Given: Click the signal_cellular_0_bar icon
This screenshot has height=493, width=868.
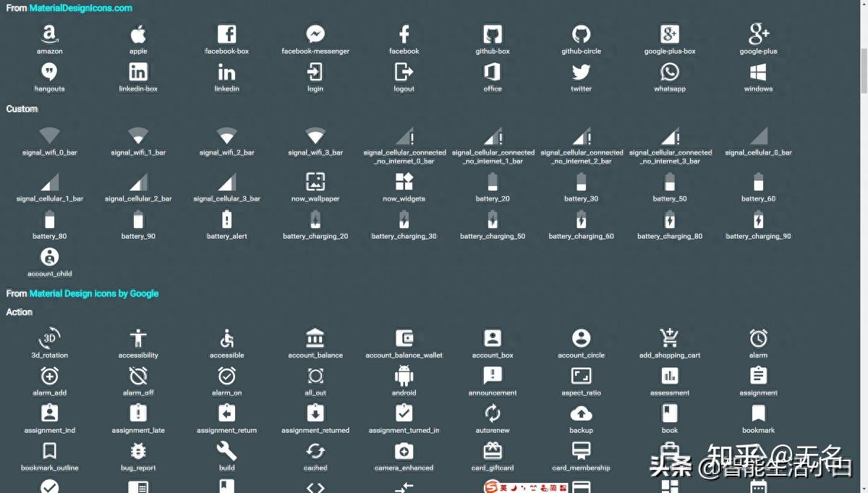Looking at the screenshot, I should point(759,135).
